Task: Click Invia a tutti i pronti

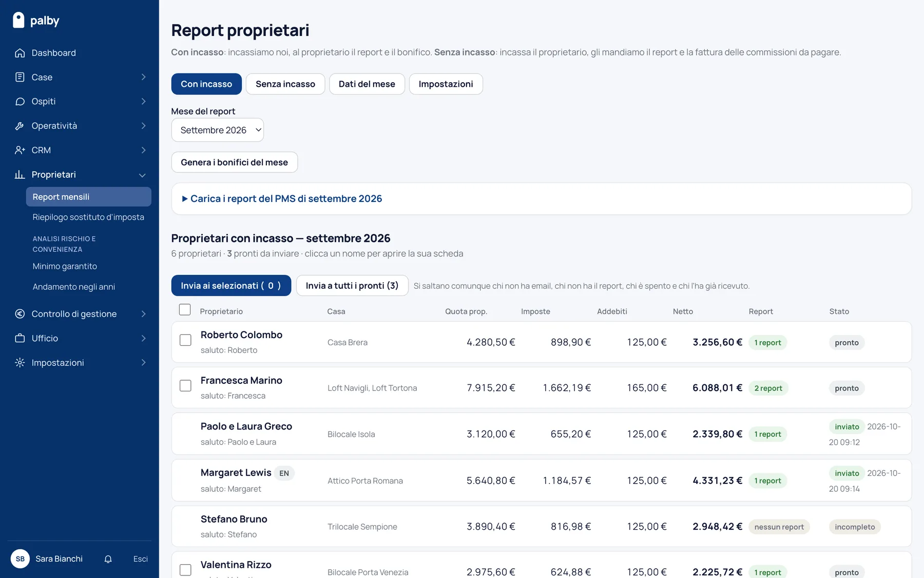Action: 352,286
